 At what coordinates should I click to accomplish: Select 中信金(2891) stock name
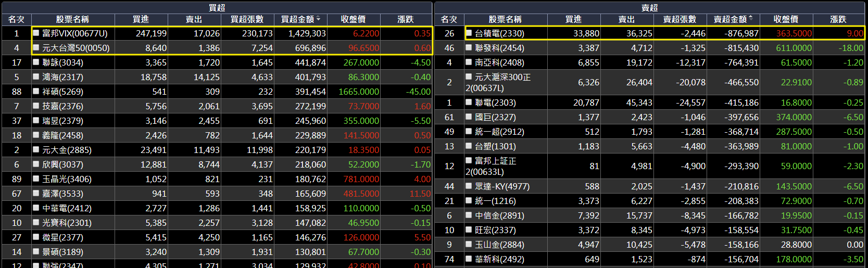pyautogui.click(x=499, y=215)
